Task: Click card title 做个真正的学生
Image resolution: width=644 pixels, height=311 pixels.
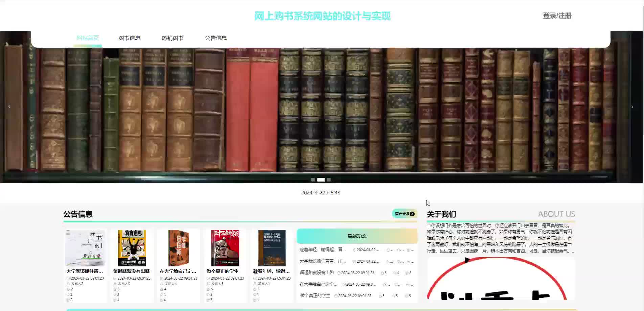Action: 223,271
